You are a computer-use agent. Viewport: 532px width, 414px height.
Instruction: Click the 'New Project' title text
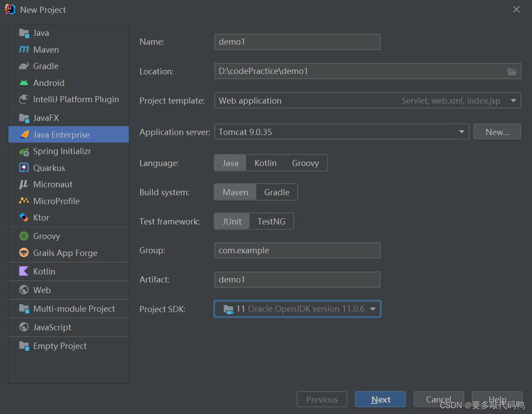43,10
